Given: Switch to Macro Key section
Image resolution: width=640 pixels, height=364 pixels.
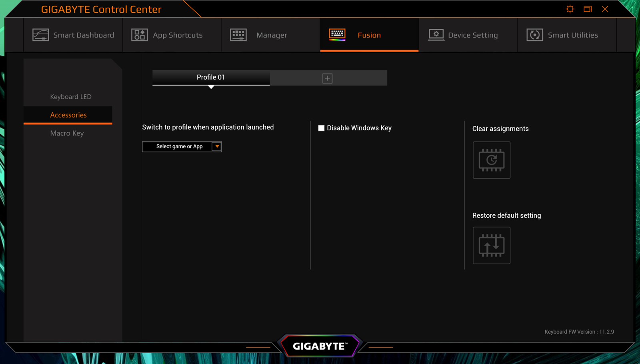Looking at the screenshot, I should (67, 133).
